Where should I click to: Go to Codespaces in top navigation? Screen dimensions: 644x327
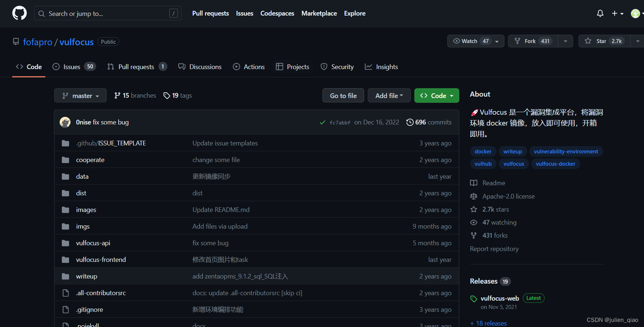click(x=277, y=13)
